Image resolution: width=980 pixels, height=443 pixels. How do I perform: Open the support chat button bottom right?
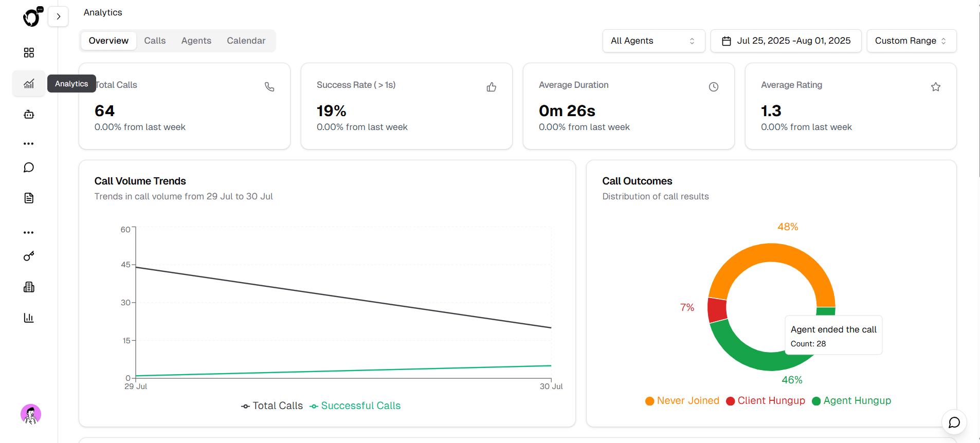tap(954, 422)
